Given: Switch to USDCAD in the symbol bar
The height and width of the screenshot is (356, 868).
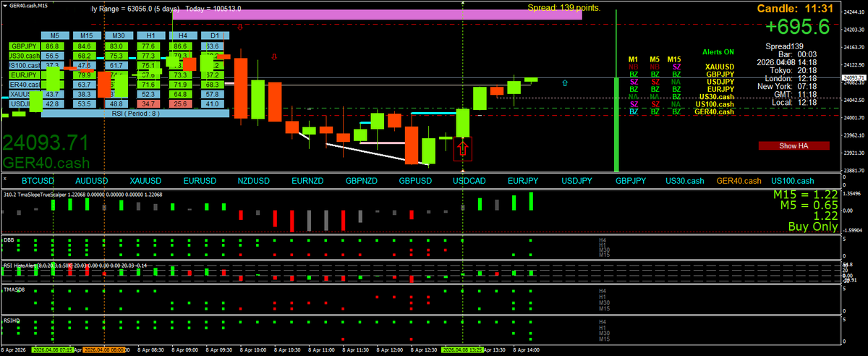Looking at the screenshot, I should coord(470,181).
